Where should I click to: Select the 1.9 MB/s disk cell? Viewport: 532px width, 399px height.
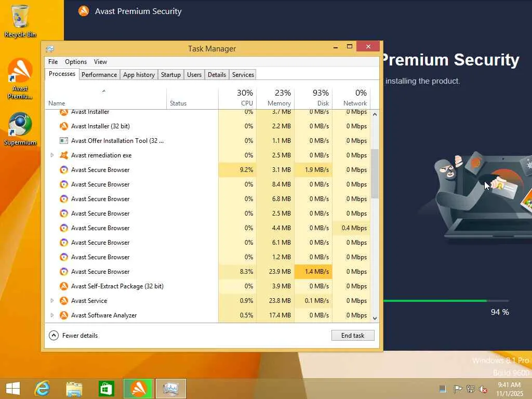coord(313,170)
